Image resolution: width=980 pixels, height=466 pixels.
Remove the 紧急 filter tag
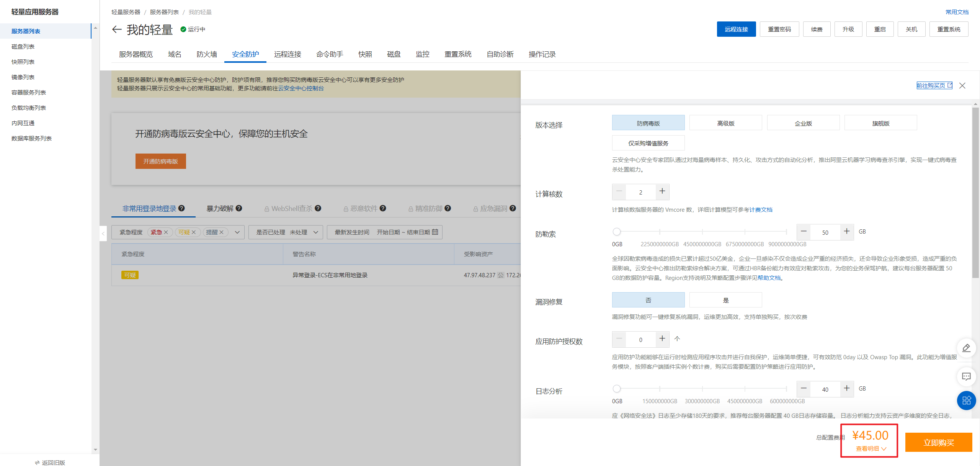point(166,232)
